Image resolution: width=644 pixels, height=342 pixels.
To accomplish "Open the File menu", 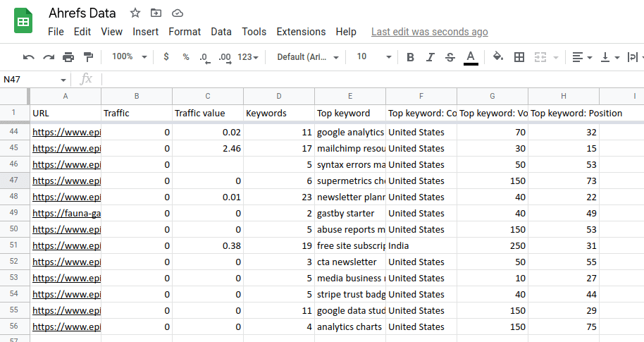I will pos(56,32).
